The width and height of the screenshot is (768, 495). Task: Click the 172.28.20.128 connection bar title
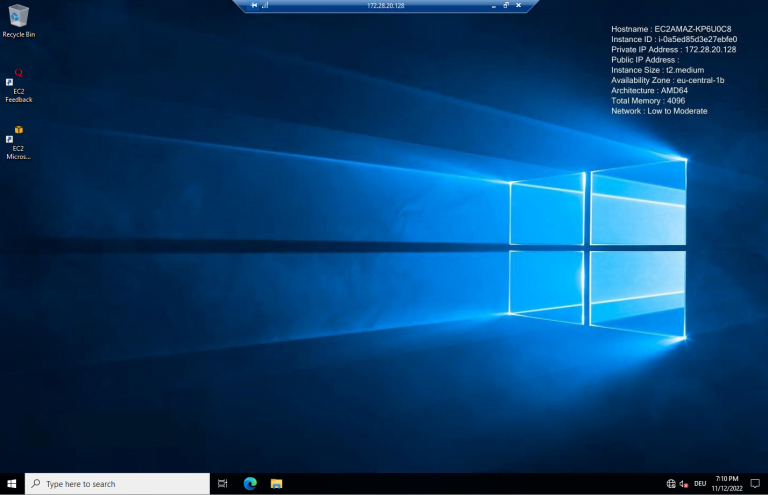385,5
